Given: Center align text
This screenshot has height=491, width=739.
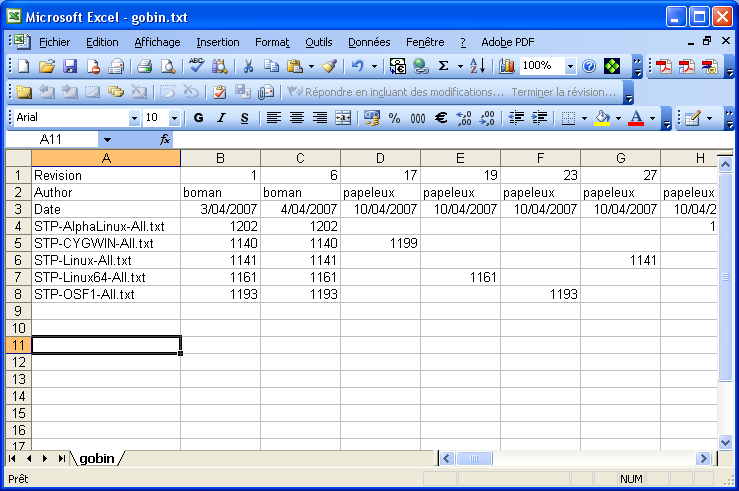Looking at the screenshot, I should click(296, 118).
